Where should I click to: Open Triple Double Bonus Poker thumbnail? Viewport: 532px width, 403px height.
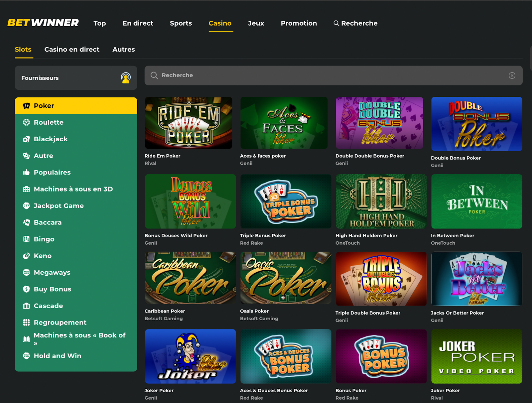(x=381, y=279)
